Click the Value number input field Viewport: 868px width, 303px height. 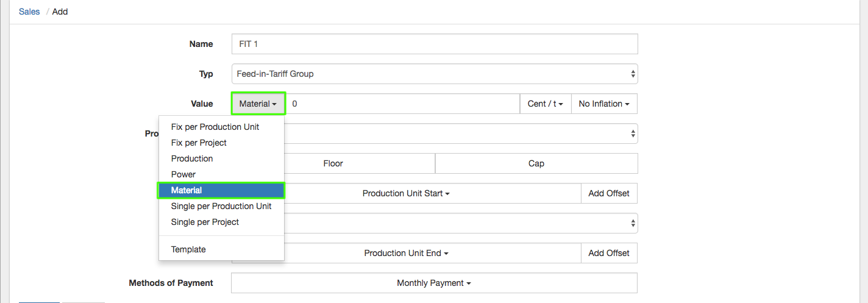click(402, 104)
